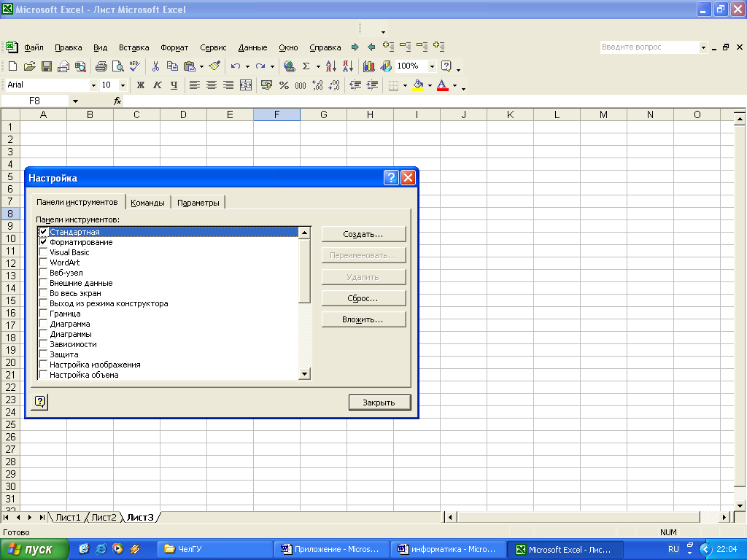
Task: Select the Лист2 sheet tab
Action: coord(104,517)
